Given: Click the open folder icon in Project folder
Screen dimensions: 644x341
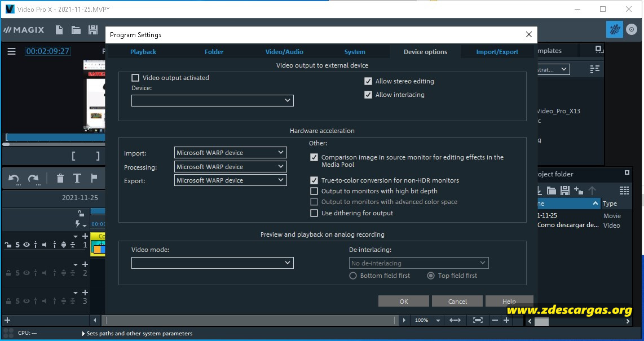Looking at the screenshot, I should click(551, 191).
